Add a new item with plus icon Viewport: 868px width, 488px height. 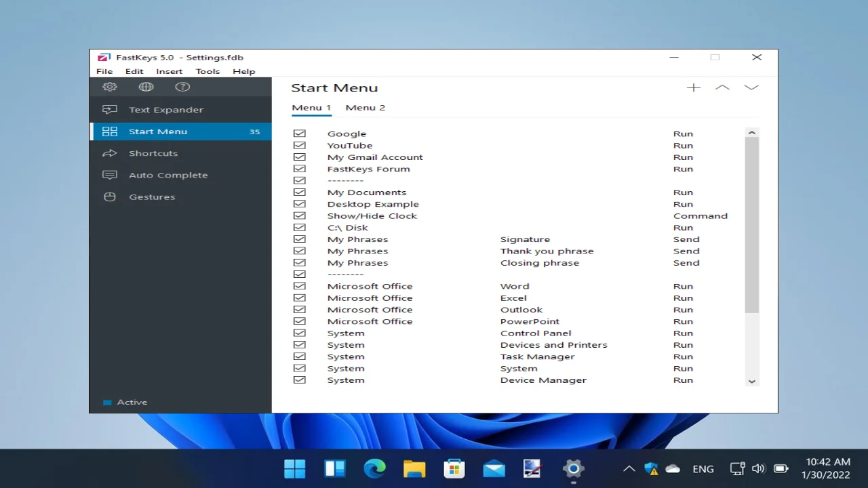pyautogui.click(x=693, y=87)
